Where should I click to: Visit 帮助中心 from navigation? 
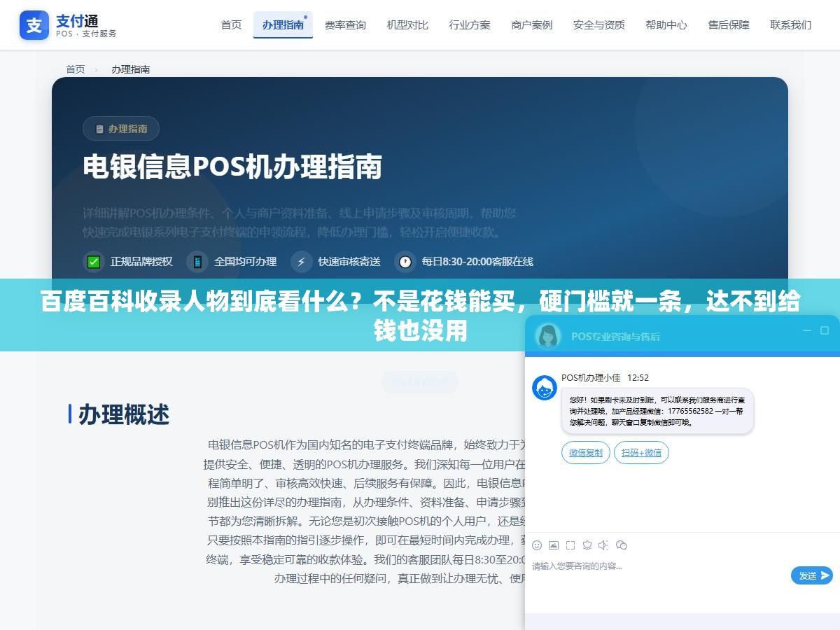pos(666,24)
